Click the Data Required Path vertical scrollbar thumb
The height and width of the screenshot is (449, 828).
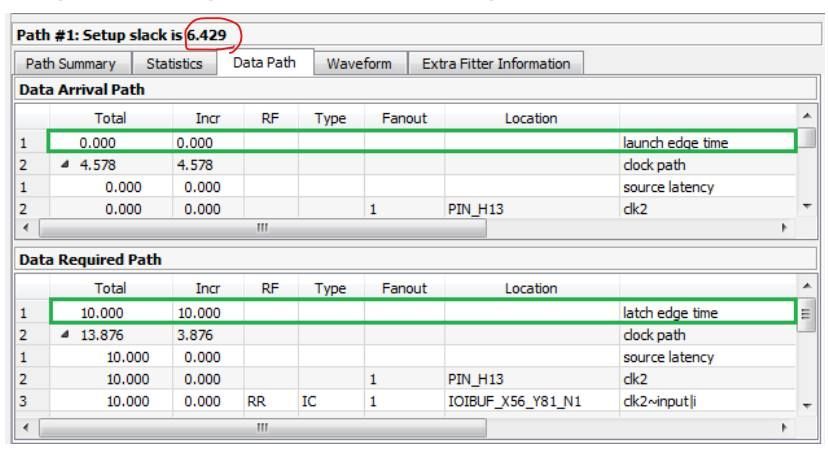(806, 314)
